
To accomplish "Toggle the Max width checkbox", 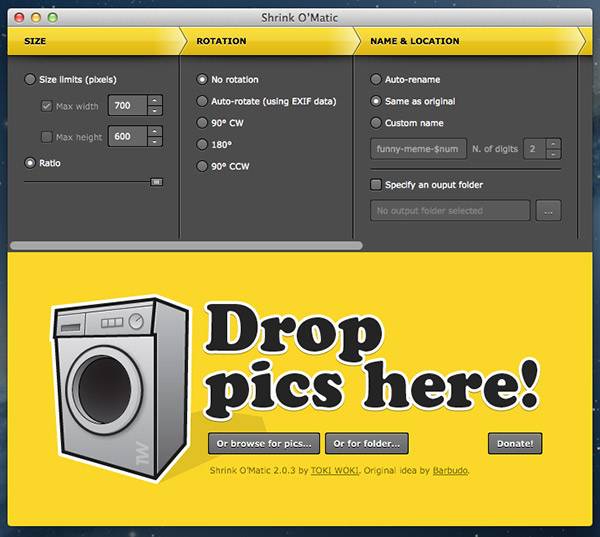I will click(47, 106).
